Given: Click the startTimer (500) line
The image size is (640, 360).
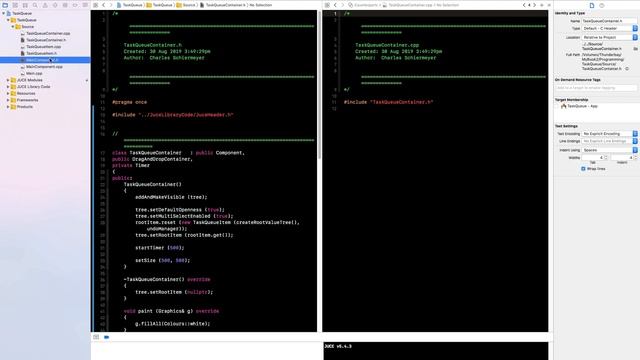Looking at the screenshot, I should click(x=160, y=248).
